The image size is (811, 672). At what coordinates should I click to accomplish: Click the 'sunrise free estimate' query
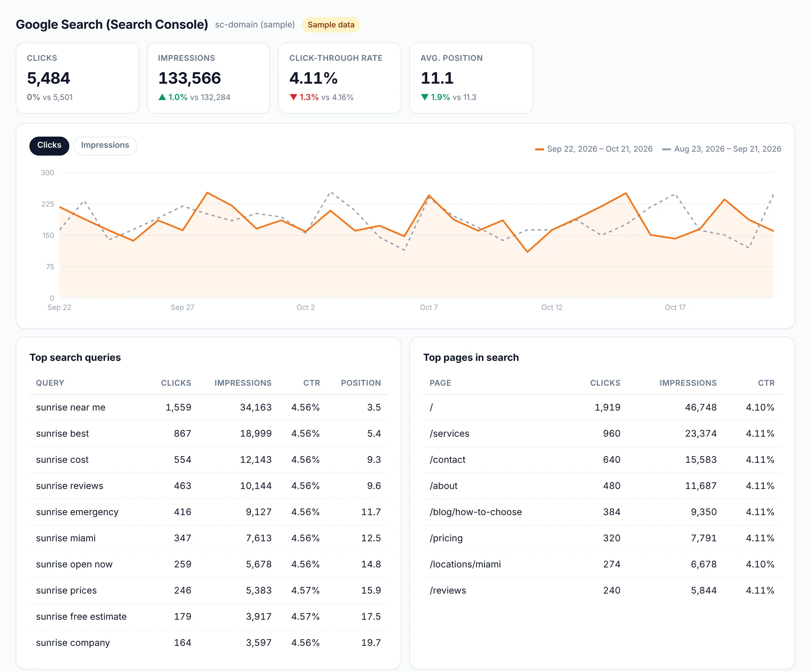(82, 617)
